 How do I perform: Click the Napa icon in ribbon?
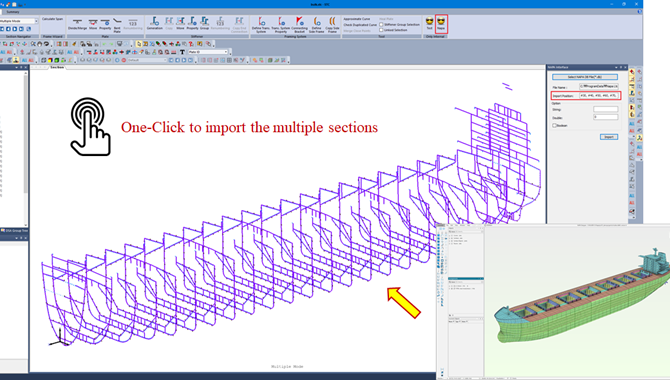(x=441, y=23)
